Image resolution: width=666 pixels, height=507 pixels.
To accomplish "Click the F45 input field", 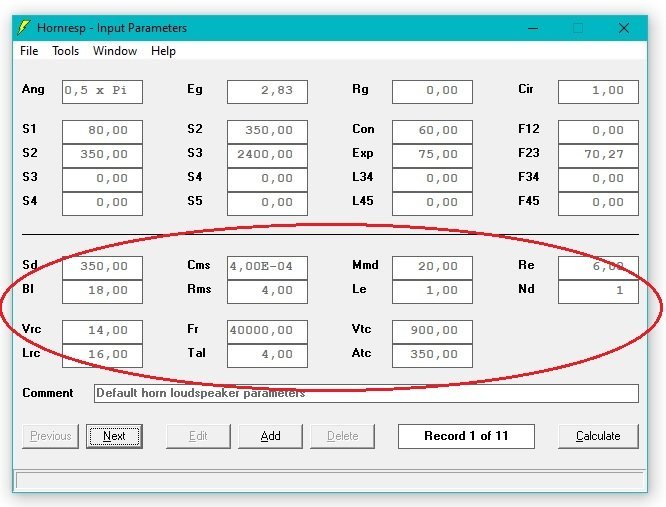I will click(x=598, y=203).
